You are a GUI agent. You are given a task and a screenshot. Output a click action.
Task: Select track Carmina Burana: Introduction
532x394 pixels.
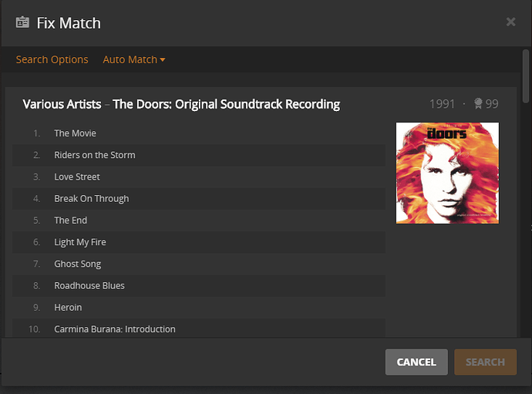(199, 328)
